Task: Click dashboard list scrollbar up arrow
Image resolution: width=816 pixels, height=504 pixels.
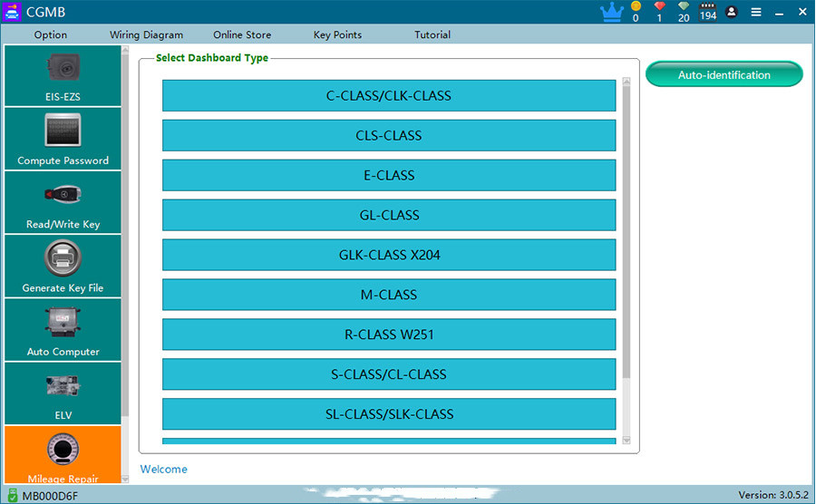Action: [x=627, y=82]
